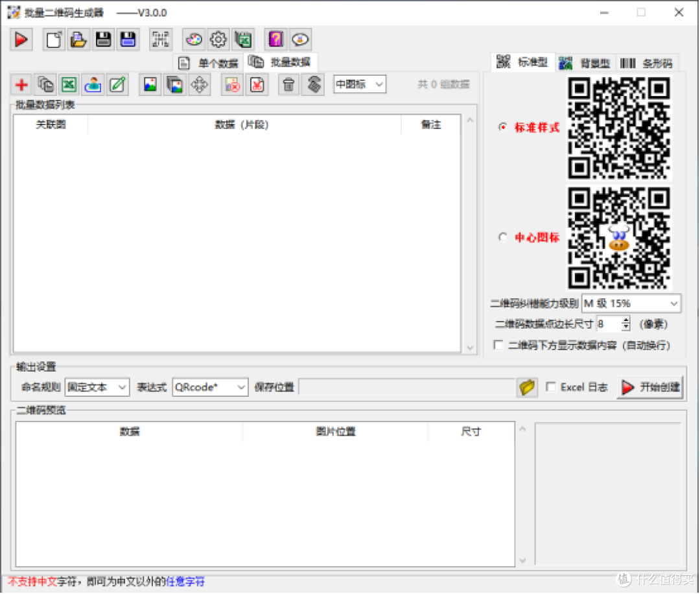Click the 共 0 组数据 count label
Screen dimensions: 700x594
coord(443,84)
